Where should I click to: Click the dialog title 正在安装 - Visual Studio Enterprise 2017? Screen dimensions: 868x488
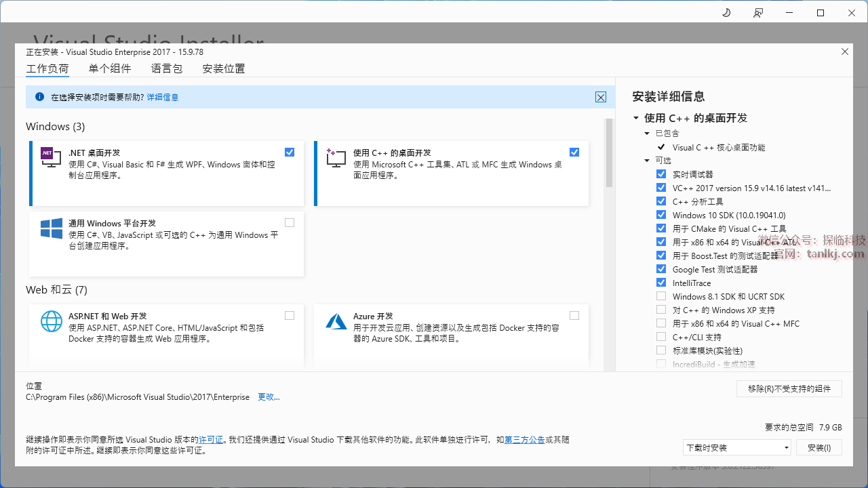pos(115,52)
